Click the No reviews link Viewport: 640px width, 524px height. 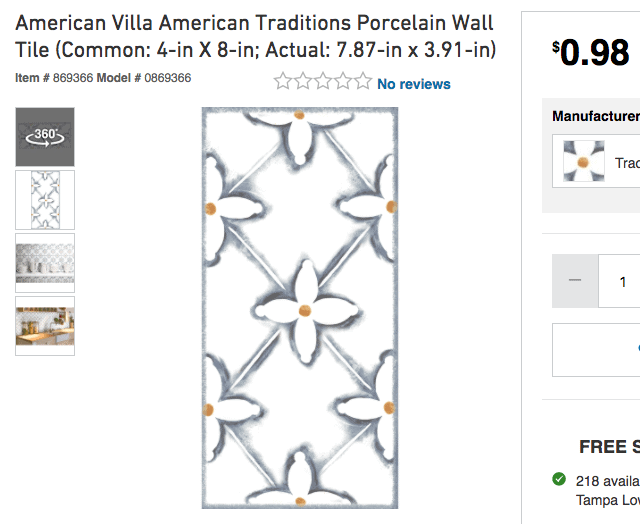point(413,84)
